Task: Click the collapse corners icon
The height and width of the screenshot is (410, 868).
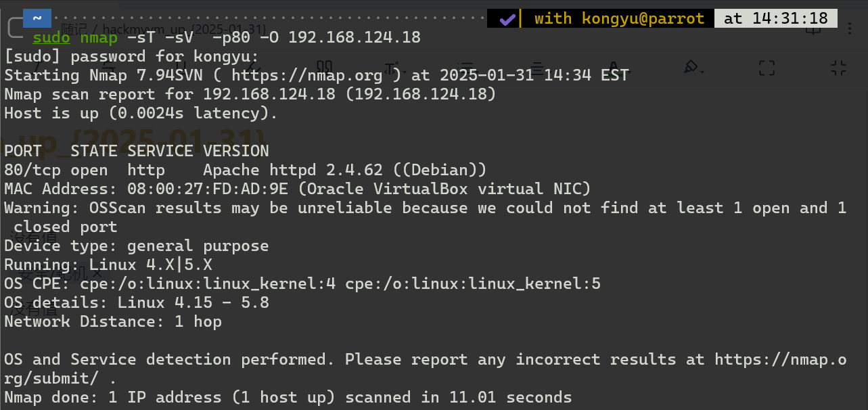Action: (838, 68)
